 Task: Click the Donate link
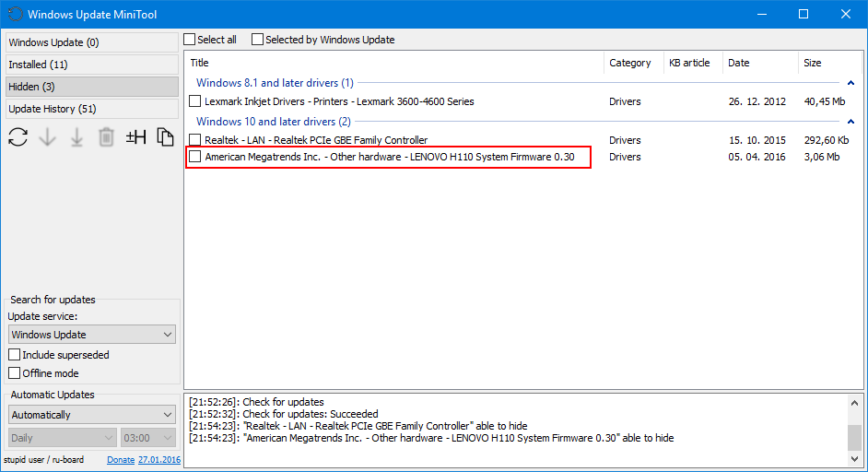(x=121, y=460)
